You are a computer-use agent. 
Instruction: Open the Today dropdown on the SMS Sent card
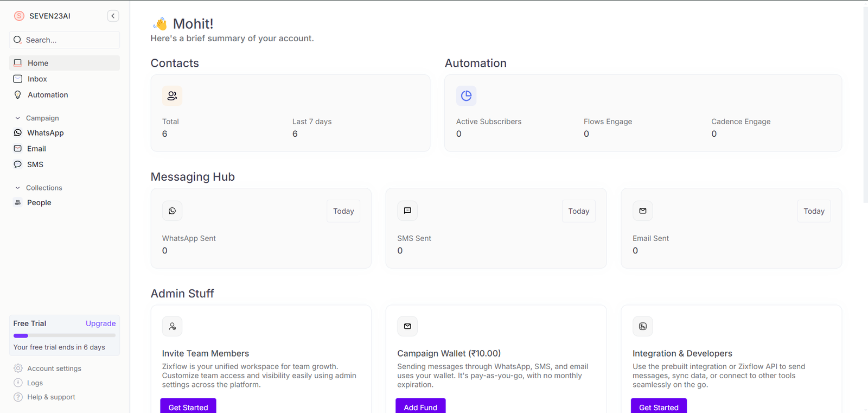click(578, 211)
